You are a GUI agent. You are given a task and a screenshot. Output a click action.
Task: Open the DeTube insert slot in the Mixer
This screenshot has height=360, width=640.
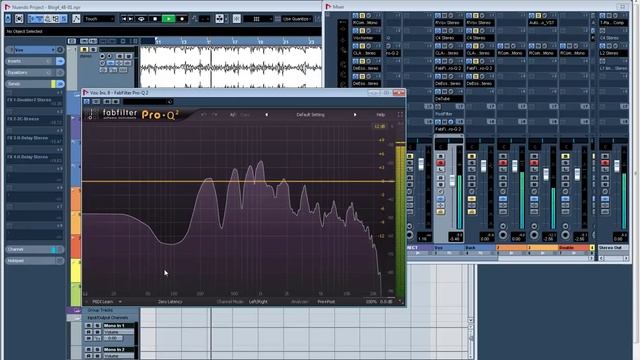448,99
